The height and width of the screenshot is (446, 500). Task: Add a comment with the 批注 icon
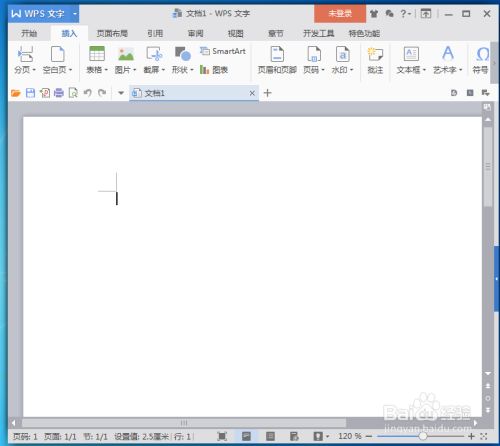click(375, 60)
